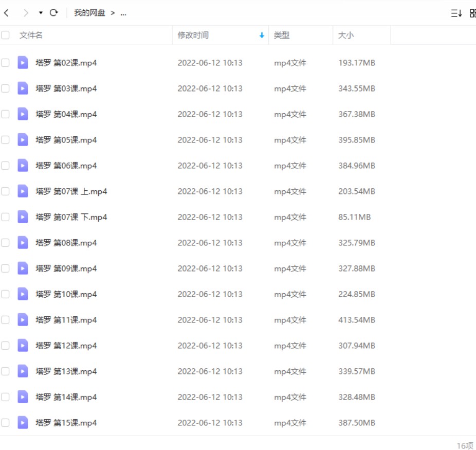
Task: Click the size value 413.54MB
Action: [x=357, y=320]
